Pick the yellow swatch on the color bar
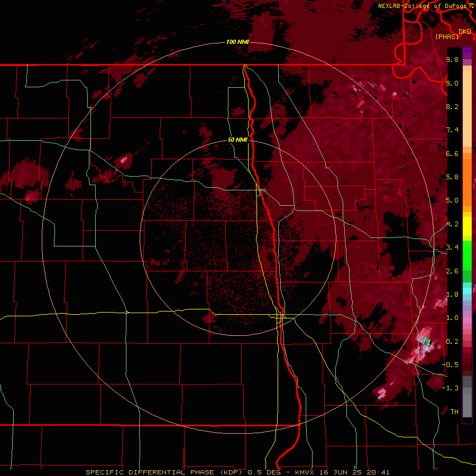This screenshot has height=476, width=476. pyautogui.click(x=467, y=226)
